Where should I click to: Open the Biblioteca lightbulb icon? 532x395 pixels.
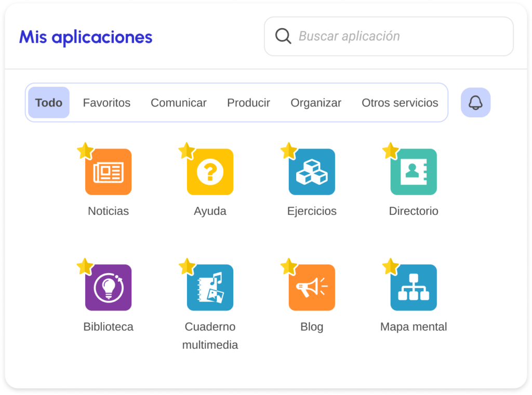coord(108,288)
